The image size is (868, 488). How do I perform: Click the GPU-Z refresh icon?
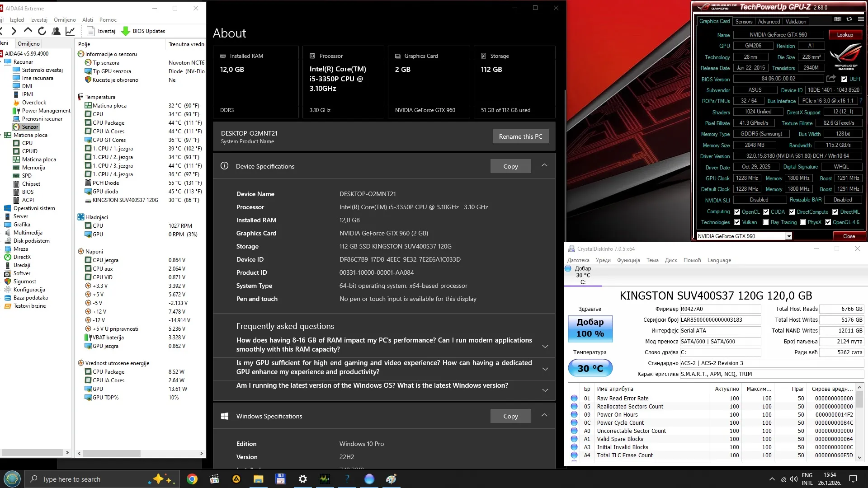pos(849,19)
